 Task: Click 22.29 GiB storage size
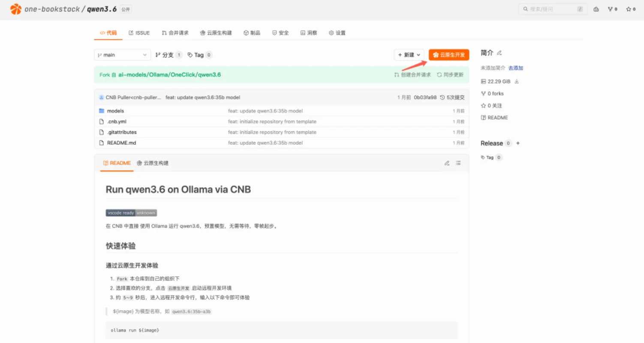[499, 81]
